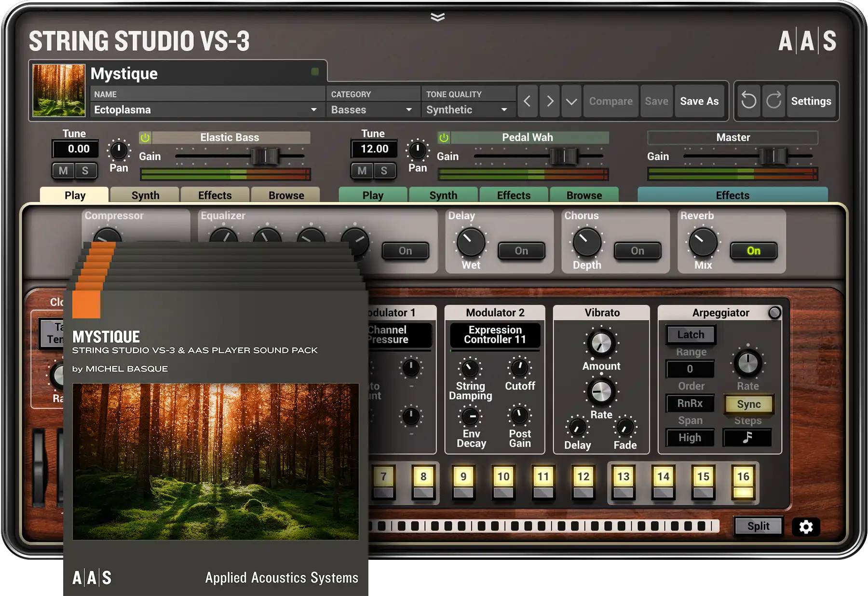Go to previous preset with left arrow icon
868x596 pixels.
click(x=528, y=101)
